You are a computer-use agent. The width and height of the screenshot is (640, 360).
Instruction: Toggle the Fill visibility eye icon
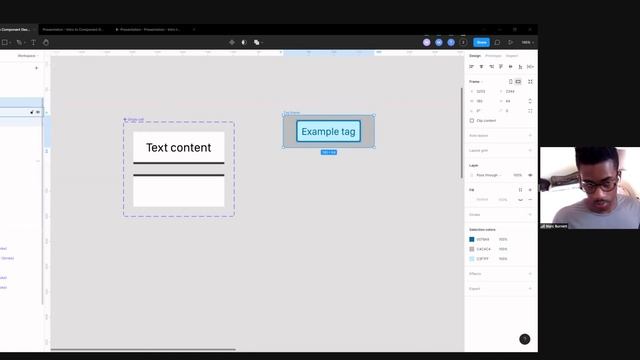[x=520, y=200]
